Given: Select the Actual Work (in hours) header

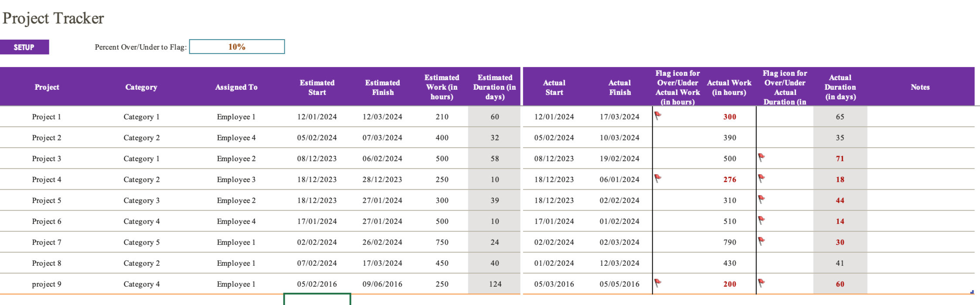Looking at the screenshot, I should pyautogui.click(x=729, y=87).
